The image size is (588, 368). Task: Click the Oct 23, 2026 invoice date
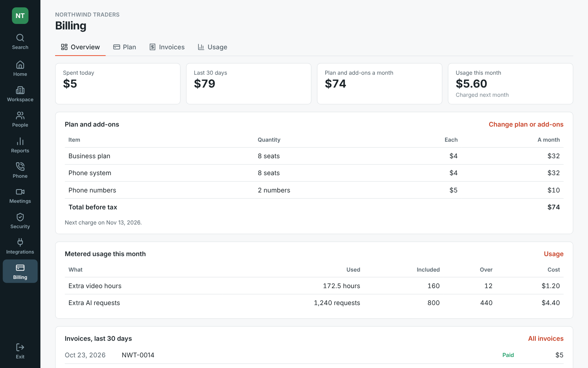pos(85,355)
